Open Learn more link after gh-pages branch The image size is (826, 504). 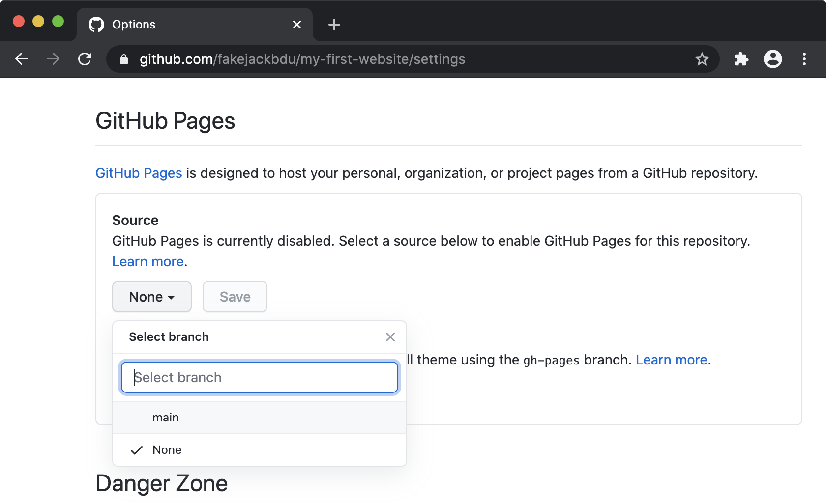672,360
